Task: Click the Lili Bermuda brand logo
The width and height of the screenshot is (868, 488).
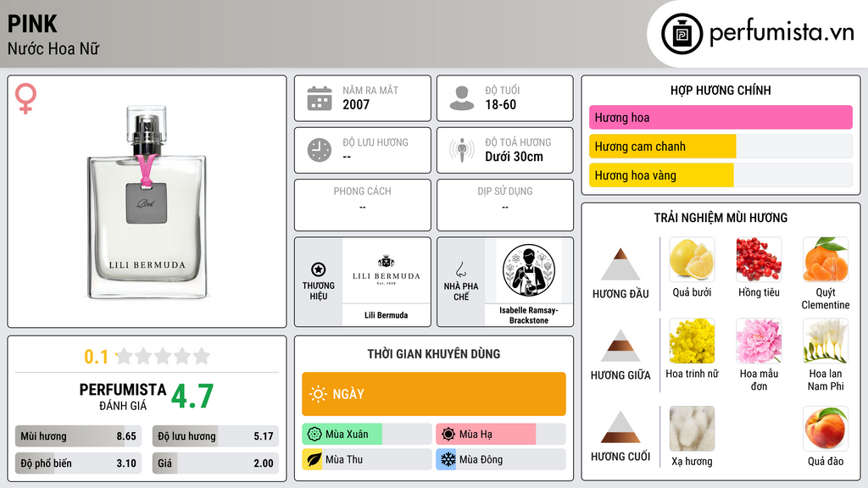Action: [x=387, y=270]
